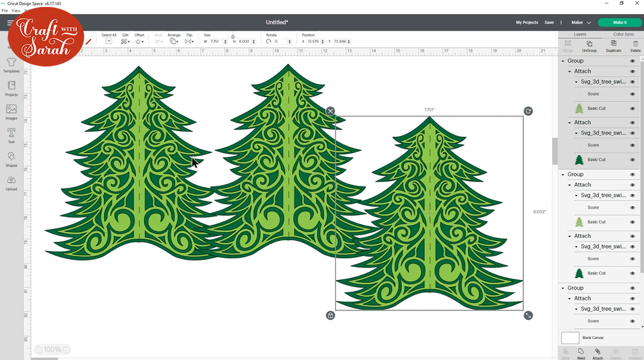The width and height of the screenshot is (644, 360).
Task: Switch to the Color Sync tab
Action: [623, 34]
